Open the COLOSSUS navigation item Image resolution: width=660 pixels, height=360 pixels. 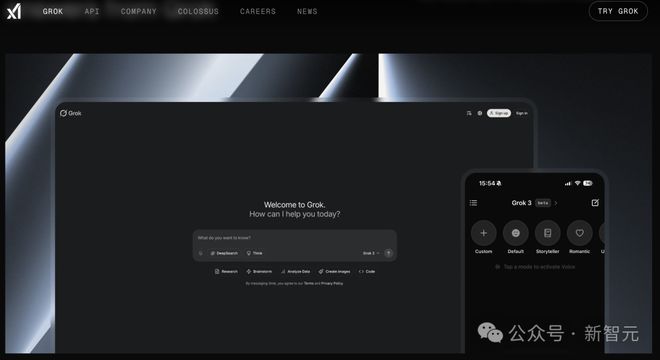tap(198, 11)
